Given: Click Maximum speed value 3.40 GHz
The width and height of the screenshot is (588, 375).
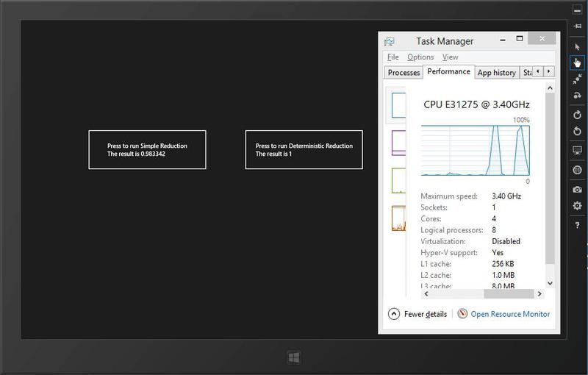Looking at the screenshot, I should [506, 196].
